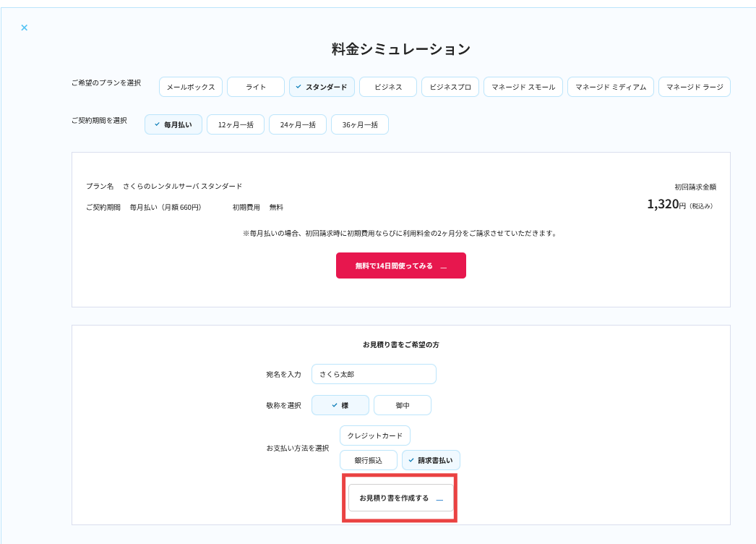
Task: Select the スタンダード plan option
Action: point(322,87)
